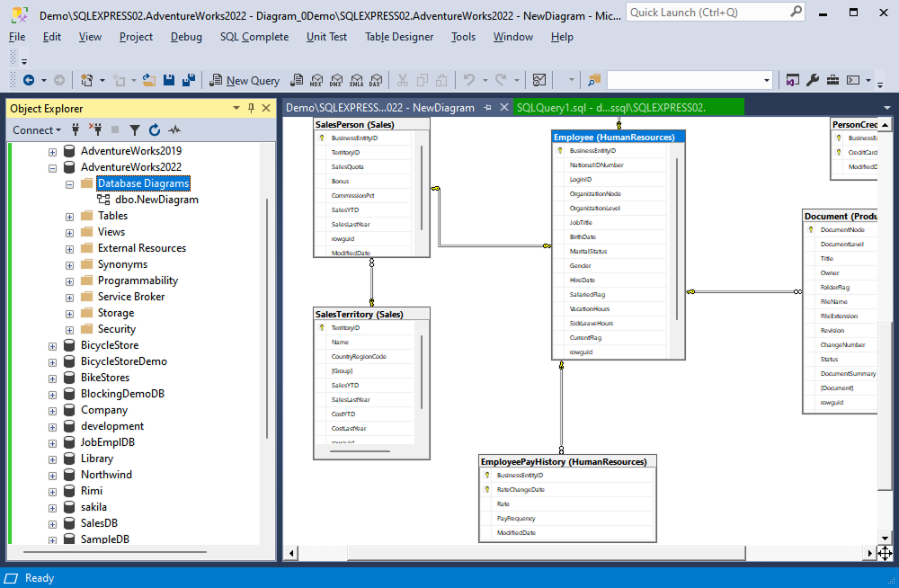
Task: Click the diagram horizontal scrollbar thumb
Action: (x=546, y=553)
